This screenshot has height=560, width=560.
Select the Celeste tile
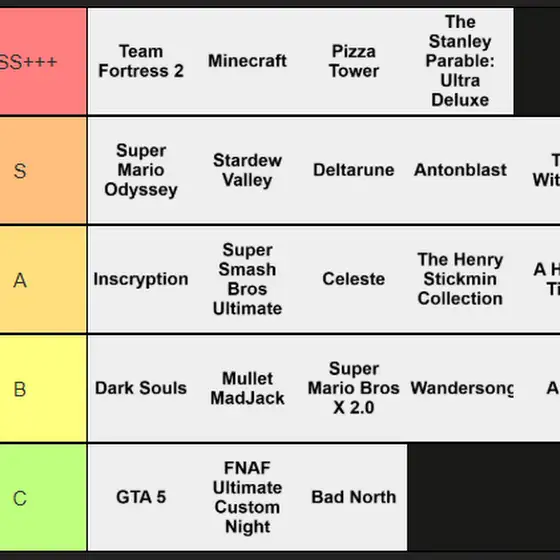[354, 279]
